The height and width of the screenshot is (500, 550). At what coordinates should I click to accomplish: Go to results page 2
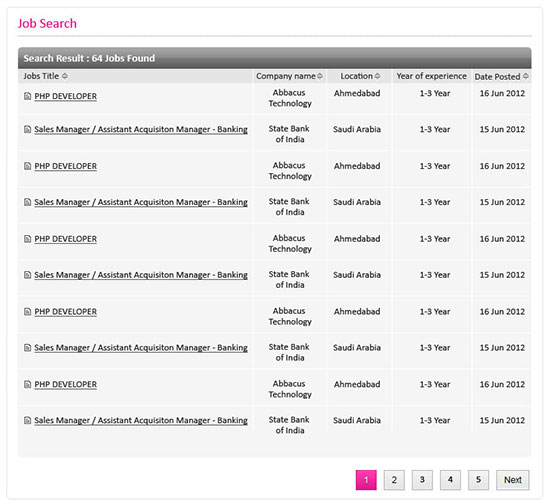click(394, 480)
